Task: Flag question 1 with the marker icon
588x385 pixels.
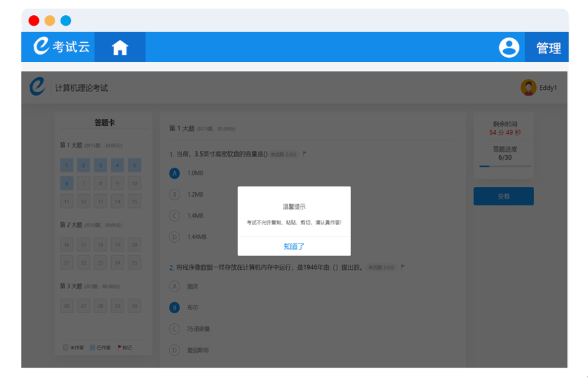Action: [305, 153]
